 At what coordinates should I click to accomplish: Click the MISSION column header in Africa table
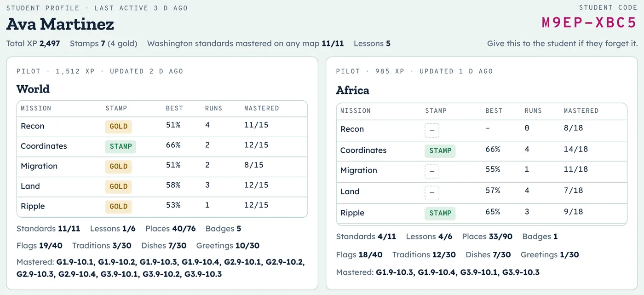pyautogui.click(x=356, y=110)
